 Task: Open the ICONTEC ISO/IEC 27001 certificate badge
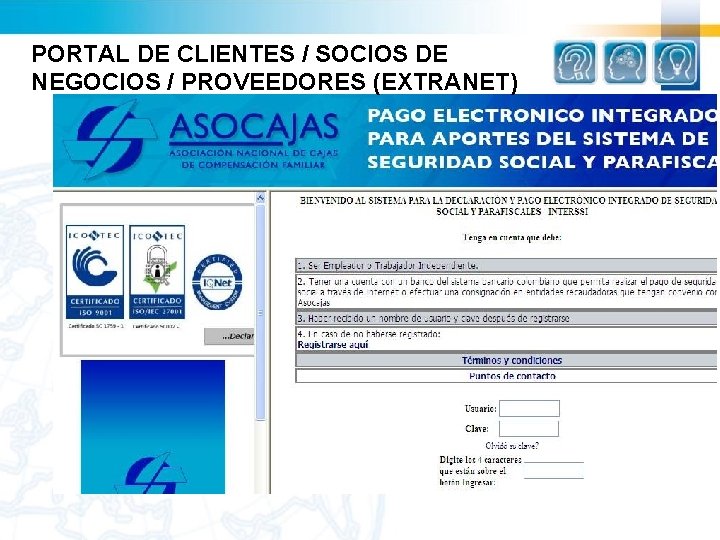tap(157, 272)
